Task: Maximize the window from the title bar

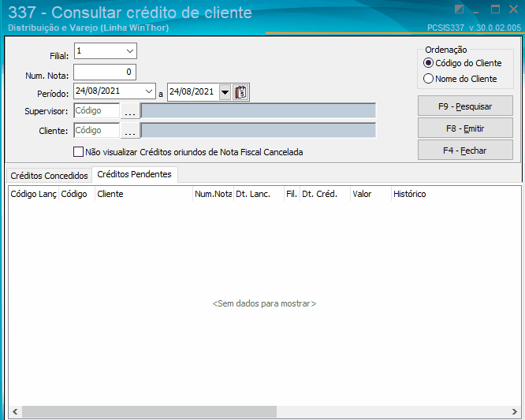Action: [x=495, y=9]
